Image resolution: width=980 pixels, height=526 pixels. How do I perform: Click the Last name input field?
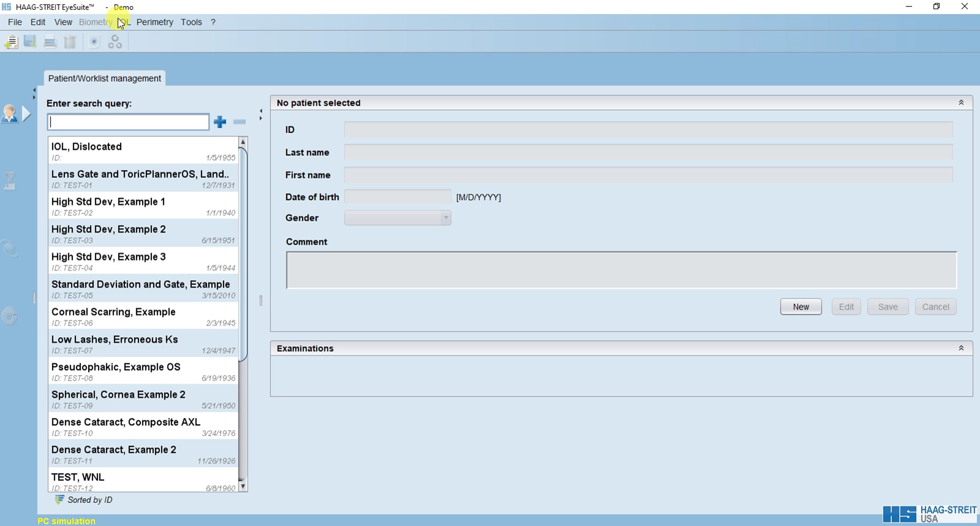[x=648, y=152]
